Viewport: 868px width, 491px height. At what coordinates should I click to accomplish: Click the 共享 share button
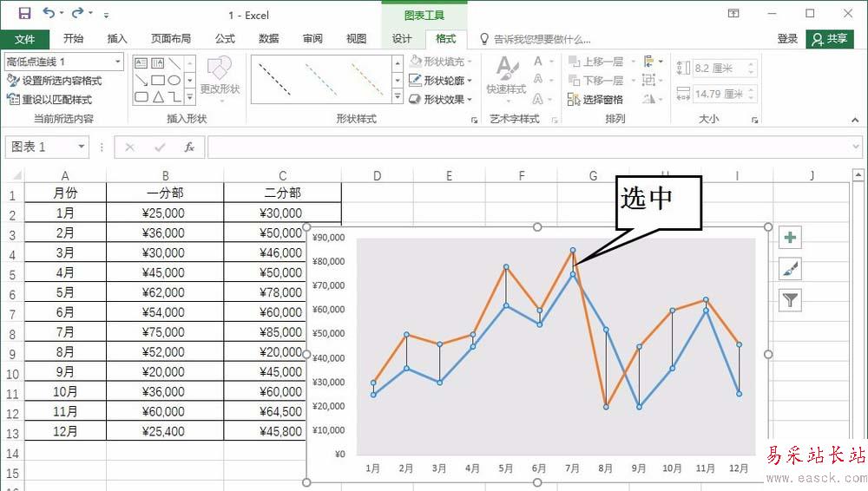830,39
